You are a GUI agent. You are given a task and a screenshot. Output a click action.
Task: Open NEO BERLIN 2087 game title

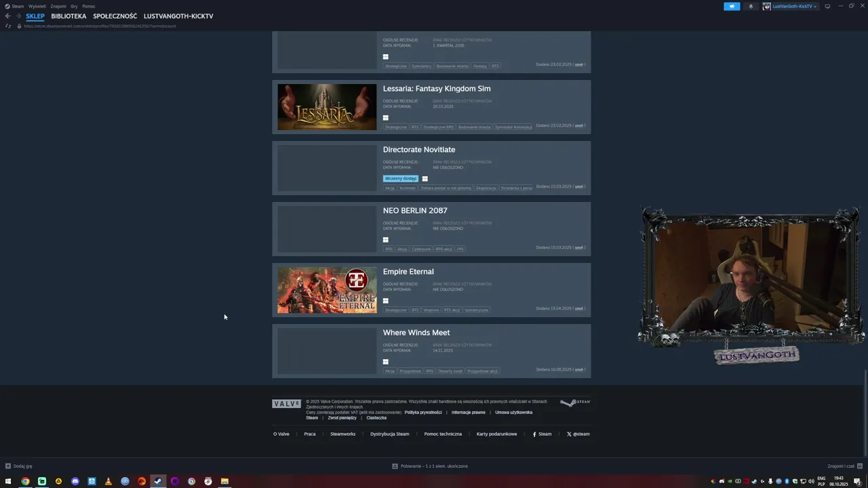(x=415, y=211)
